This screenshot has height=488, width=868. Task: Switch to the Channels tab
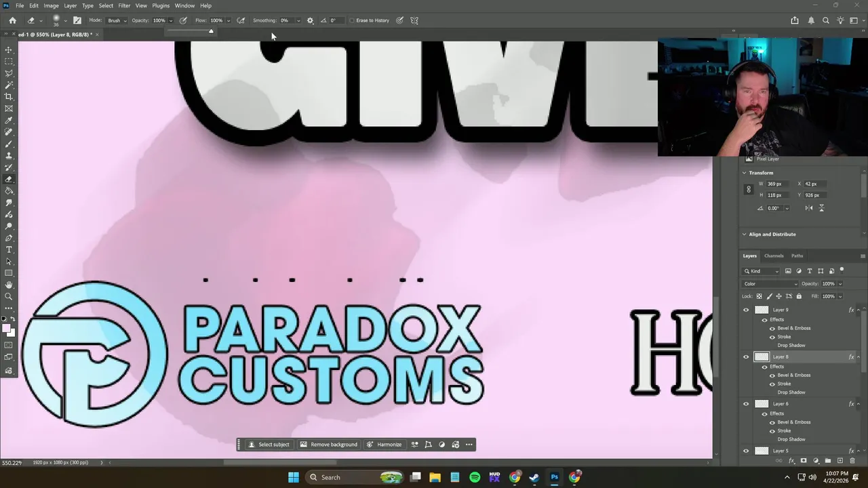774,256
